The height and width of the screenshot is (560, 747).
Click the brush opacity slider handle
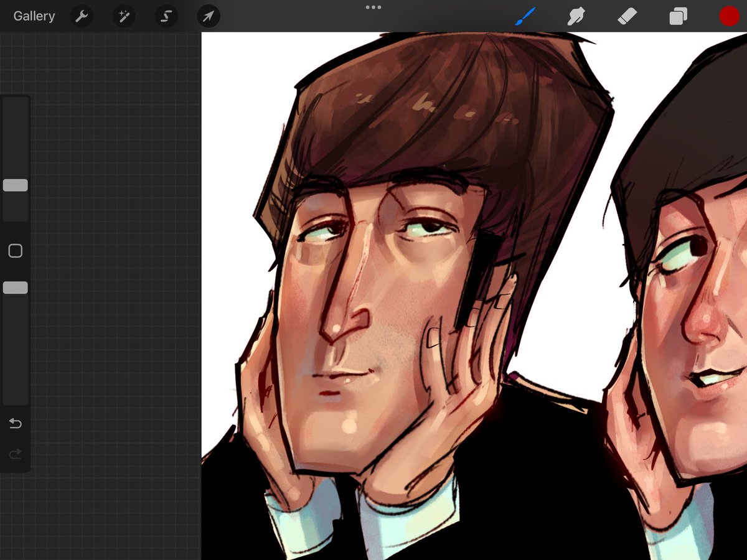coord(15,287)
